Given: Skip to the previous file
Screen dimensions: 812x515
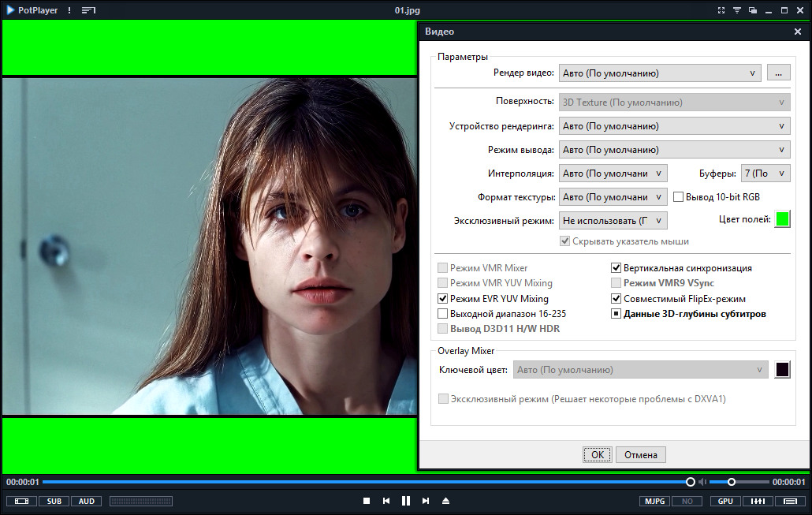Looking at the screenshot, I should point(386,501).
